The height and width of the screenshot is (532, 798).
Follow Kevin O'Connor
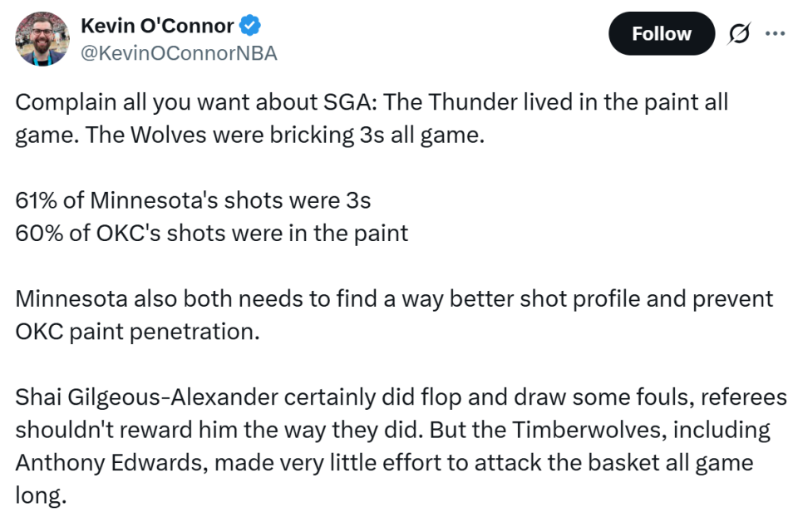coord(662,33)
